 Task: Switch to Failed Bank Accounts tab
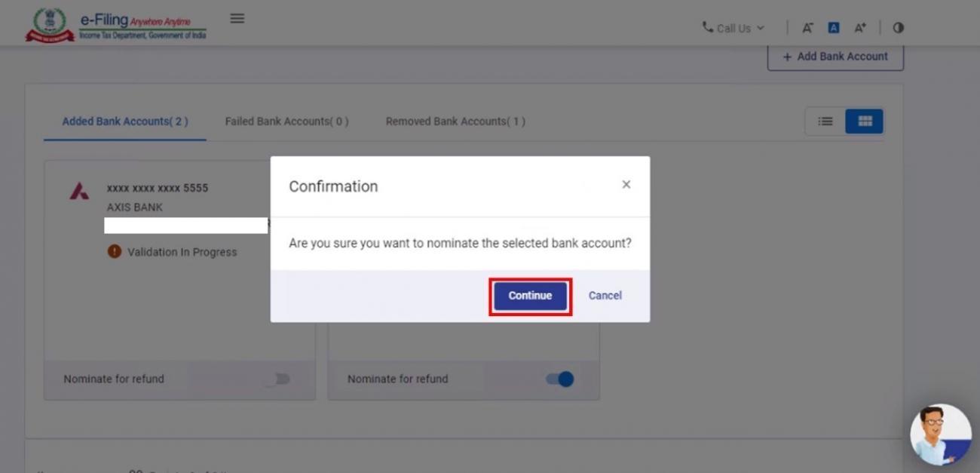point(286,121)
